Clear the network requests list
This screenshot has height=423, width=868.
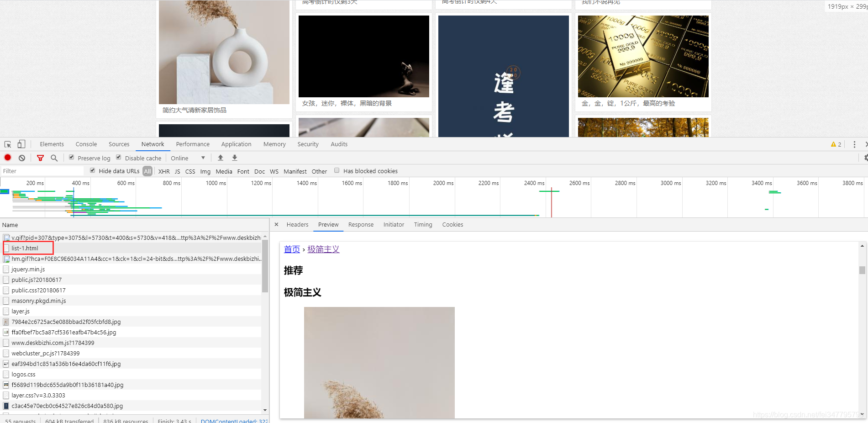click(x=22, y=158)
